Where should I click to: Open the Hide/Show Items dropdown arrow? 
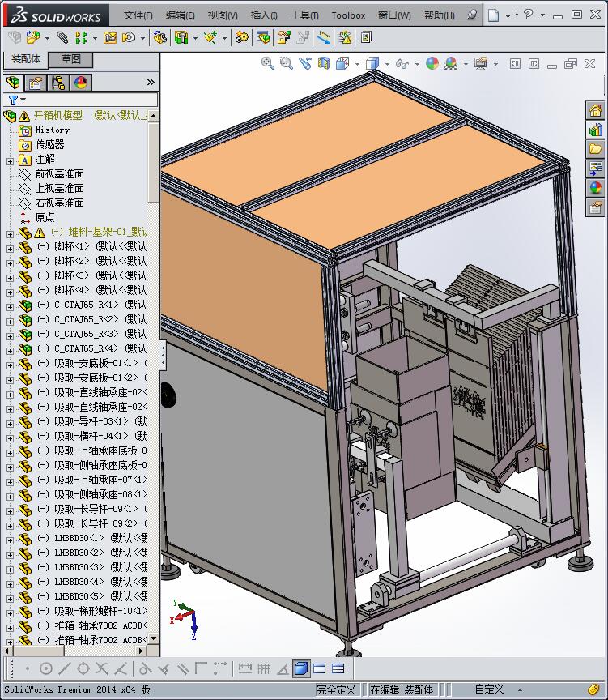pos(417,64)
